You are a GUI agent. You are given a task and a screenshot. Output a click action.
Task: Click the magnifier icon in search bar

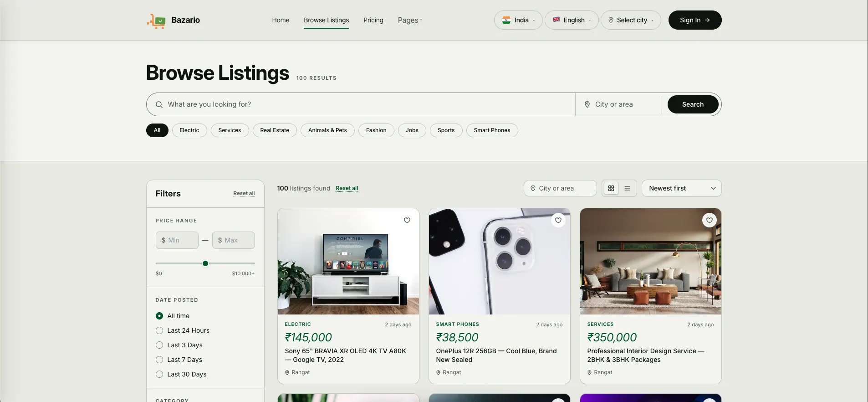pos(159,104)
